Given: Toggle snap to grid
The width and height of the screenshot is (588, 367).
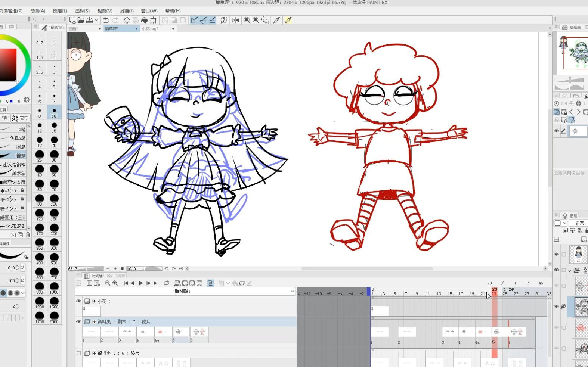Looking at the screenshot, I should (212, 20).
